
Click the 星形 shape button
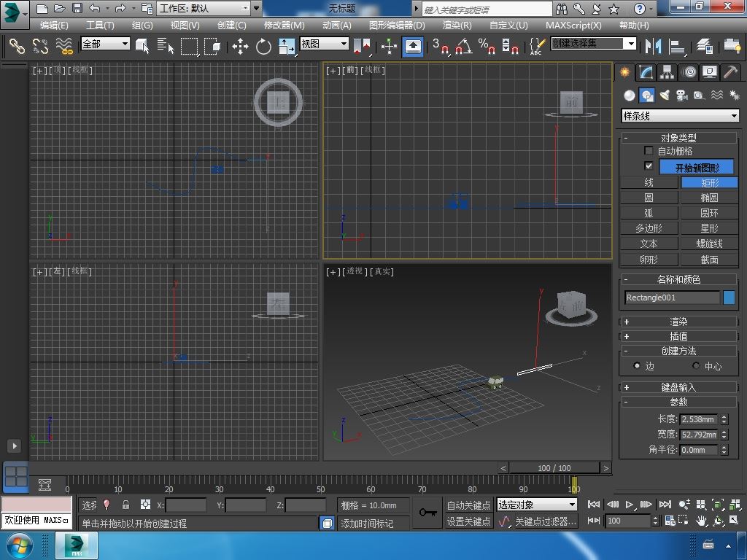(709, 228)
